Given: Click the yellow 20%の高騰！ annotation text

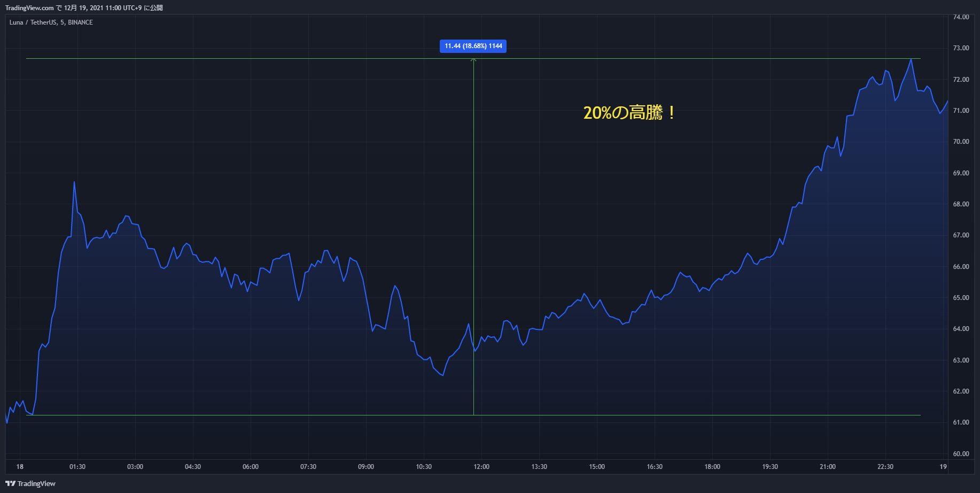Looking at the screenshot, I should coord(629,112).
